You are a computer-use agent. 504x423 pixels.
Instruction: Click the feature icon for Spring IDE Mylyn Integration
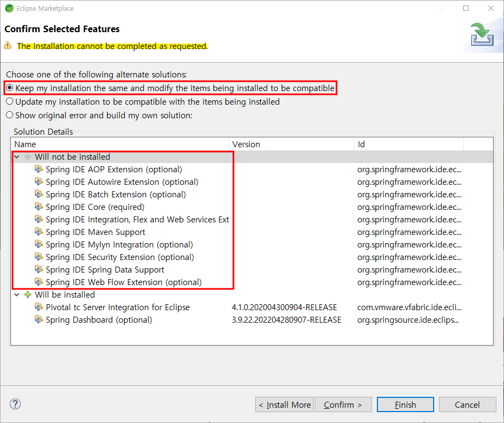(x=39, y=244)
